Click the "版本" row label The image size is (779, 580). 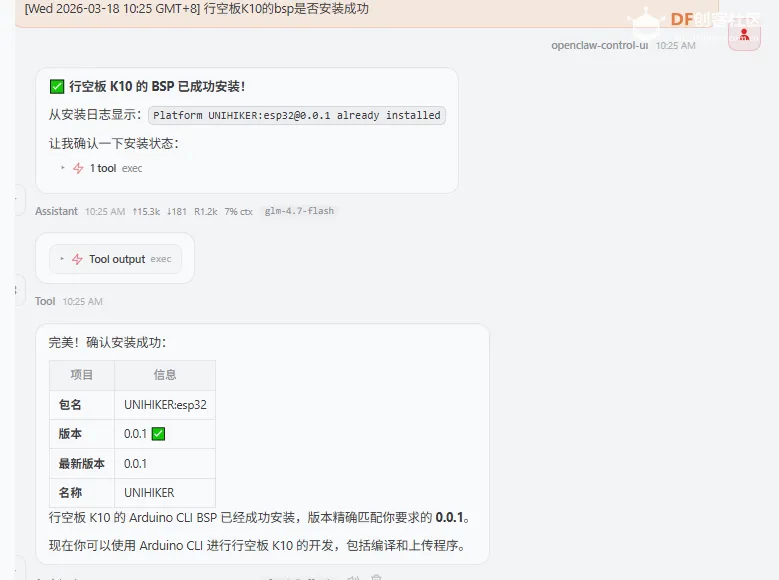pyautogui.click(x=70, y=434)
